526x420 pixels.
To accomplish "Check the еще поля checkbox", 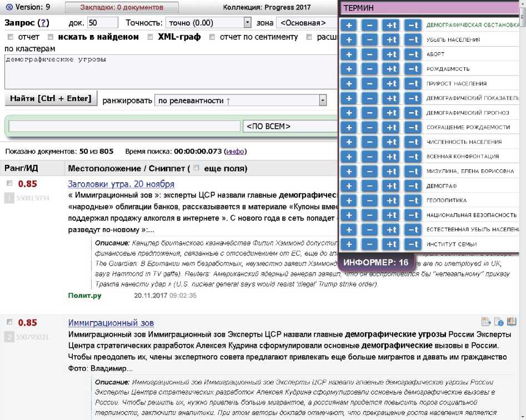I will click(197, 168).
